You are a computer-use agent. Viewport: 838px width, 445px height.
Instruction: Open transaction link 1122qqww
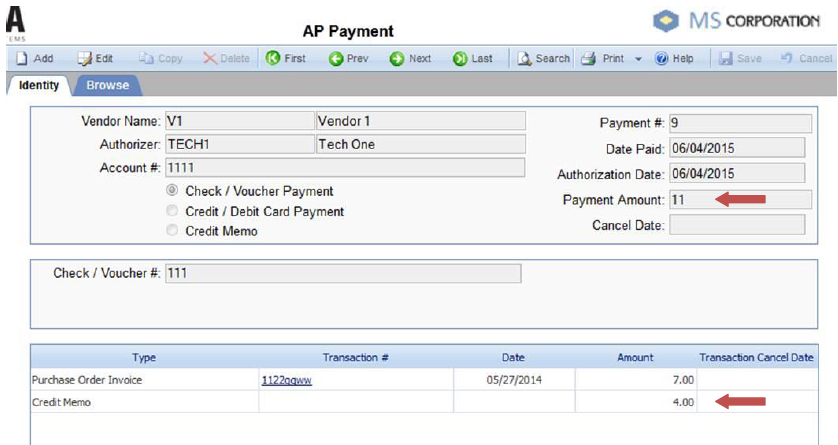[x=288, y=380]
